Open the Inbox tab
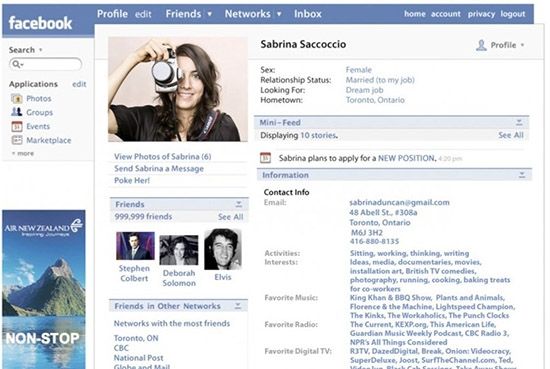The width and height of the screenshot is (550, 369). click(308, 14)
